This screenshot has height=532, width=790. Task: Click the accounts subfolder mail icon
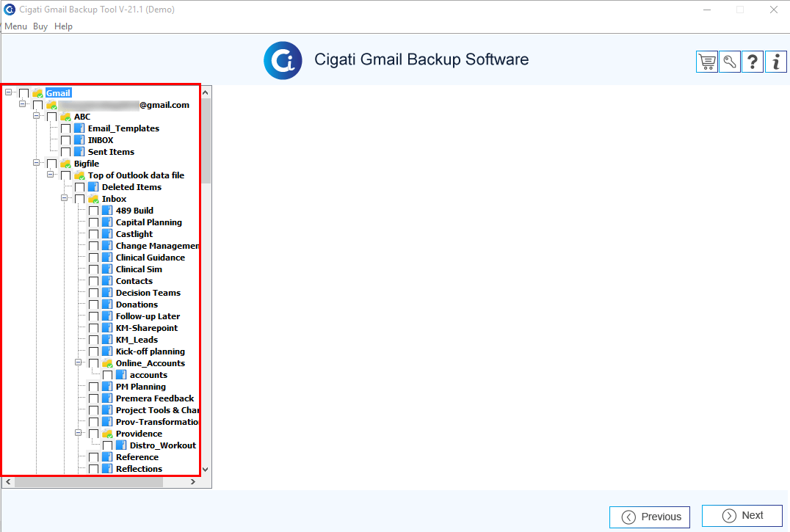click(x=121, y=375)
